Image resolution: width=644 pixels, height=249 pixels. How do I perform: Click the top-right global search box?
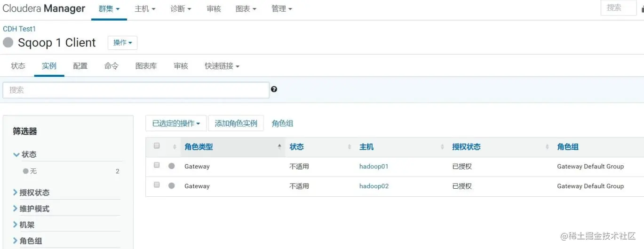point(619,8)
